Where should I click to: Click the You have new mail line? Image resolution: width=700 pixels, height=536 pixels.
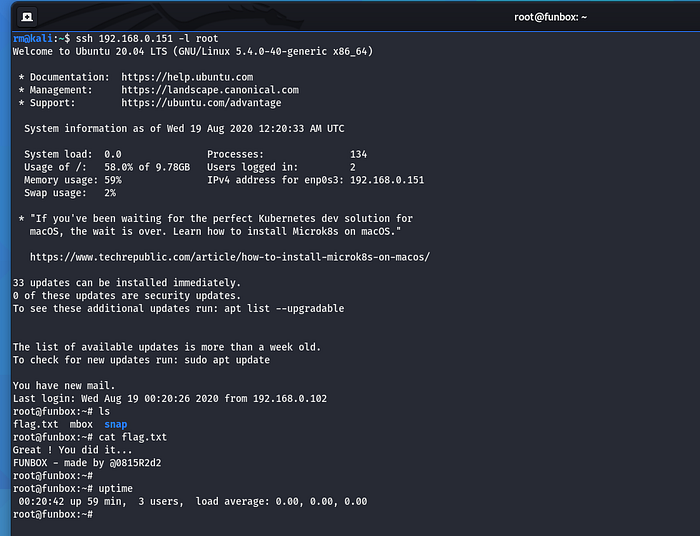(x=64, y=386)
